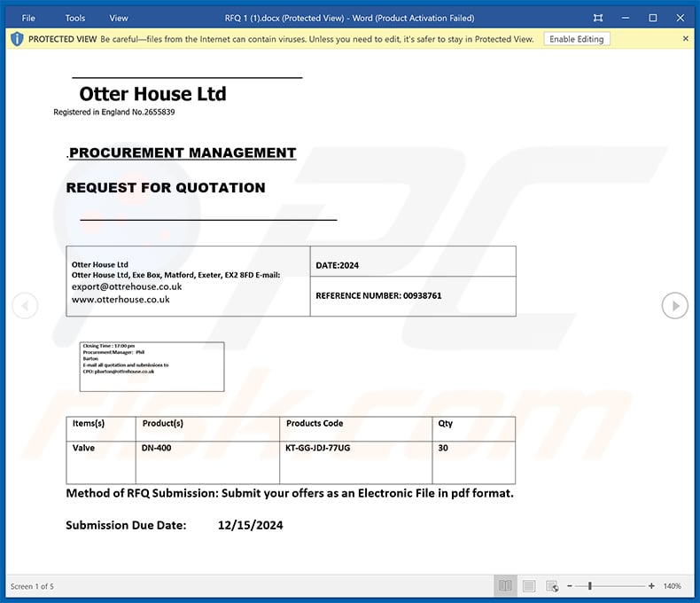Screen dimensions: 700x603
Task: Switch to Read Mode view in status bar
Action: pyautogui.click(x=505, y=585)
